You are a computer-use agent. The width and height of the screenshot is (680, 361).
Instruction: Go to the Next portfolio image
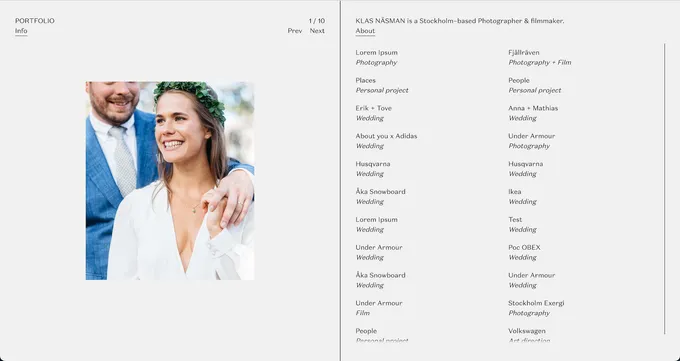(317, 31)
